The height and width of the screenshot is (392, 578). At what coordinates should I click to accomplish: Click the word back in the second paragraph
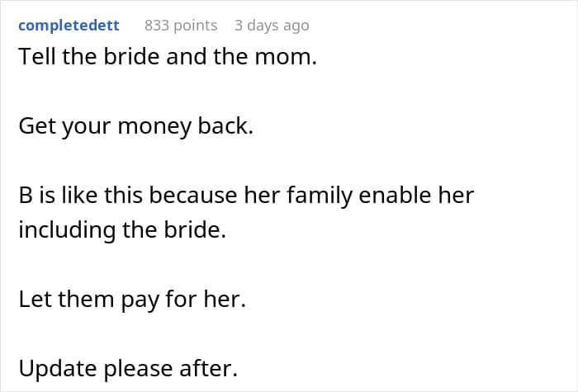click(x=225, y=125)
